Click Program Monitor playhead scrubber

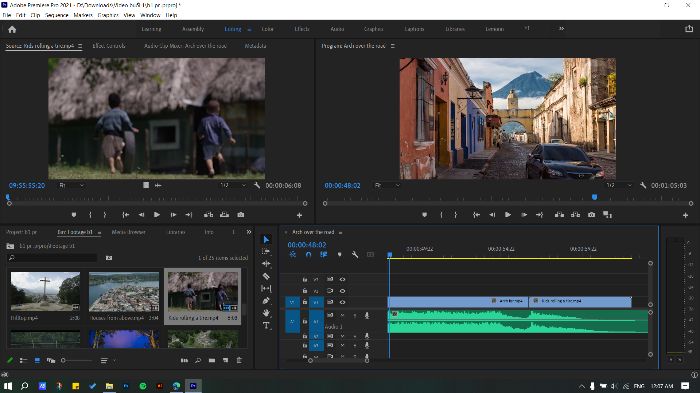click(594, 197)
